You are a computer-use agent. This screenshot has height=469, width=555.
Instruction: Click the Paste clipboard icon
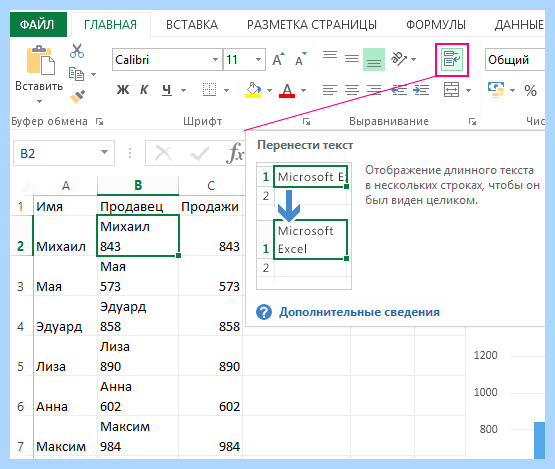coord(40,60)
